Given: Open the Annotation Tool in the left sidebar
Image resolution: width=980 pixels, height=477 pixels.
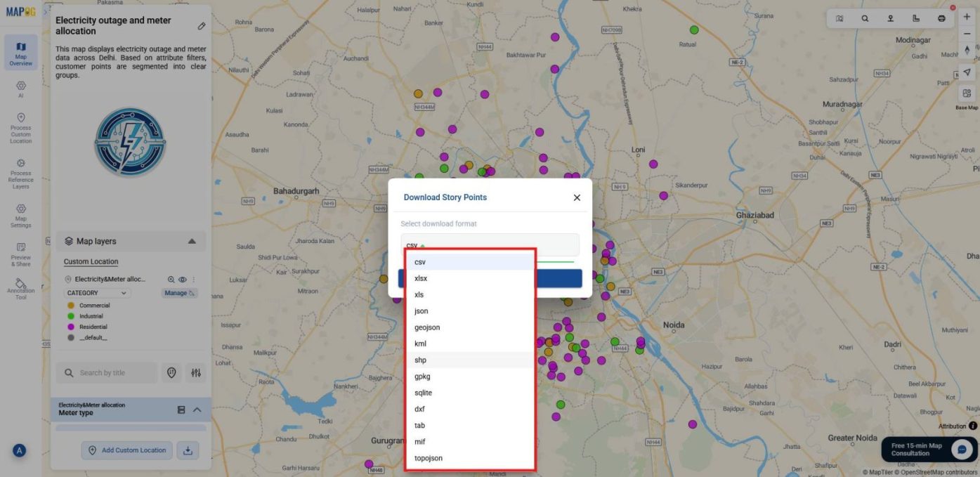Looking at the screenshot, I should pos(20,287).
